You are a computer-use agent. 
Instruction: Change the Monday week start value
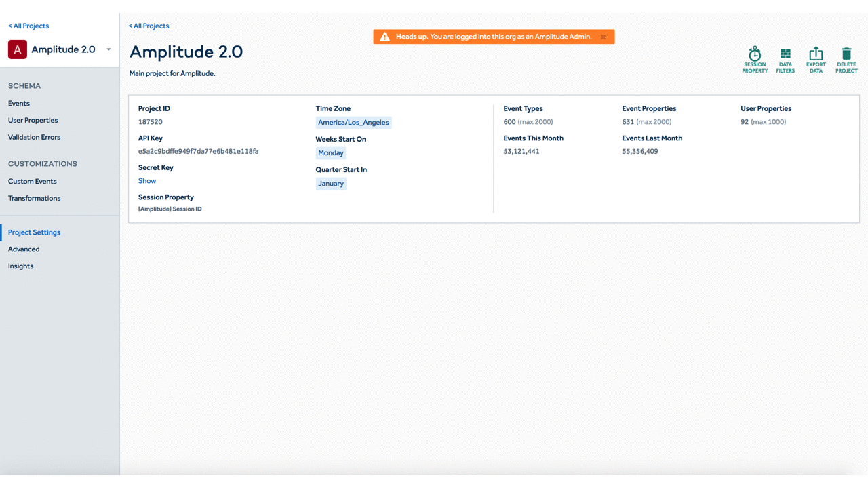tap(331, 153)
